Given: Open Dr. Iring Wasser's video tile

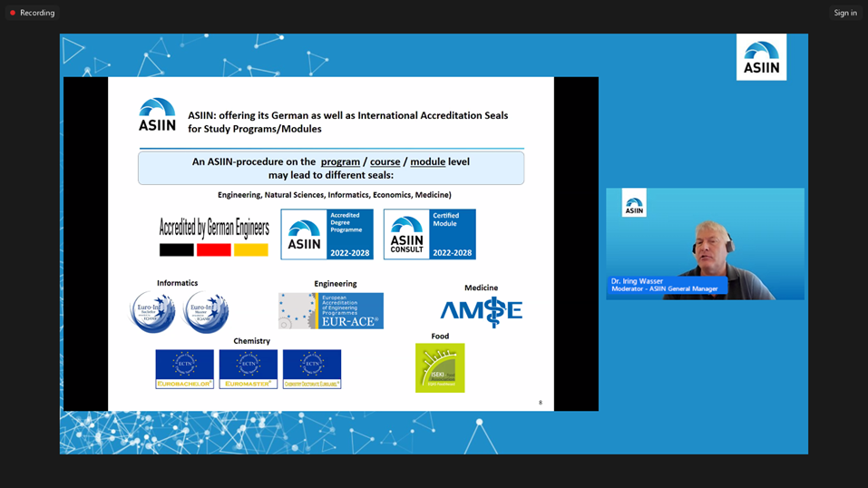Looking at the screenshot, I should click(x=705, y=244).
